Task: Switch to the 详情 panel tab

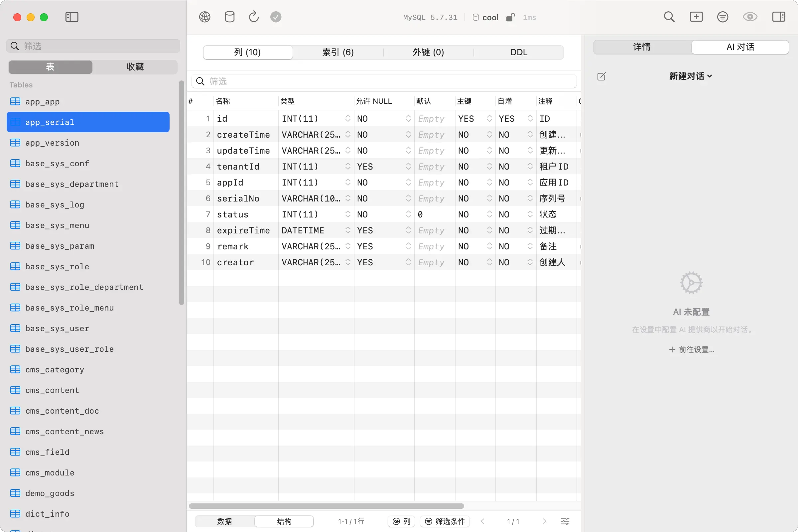Action: click(642, 47)
